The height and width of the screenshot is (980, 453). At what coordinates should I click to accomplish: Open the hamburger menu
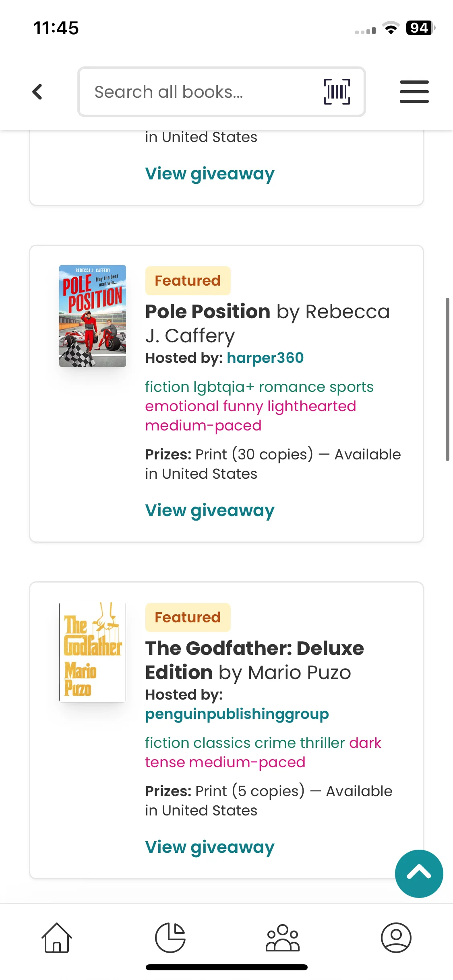[x=414, y=92]
